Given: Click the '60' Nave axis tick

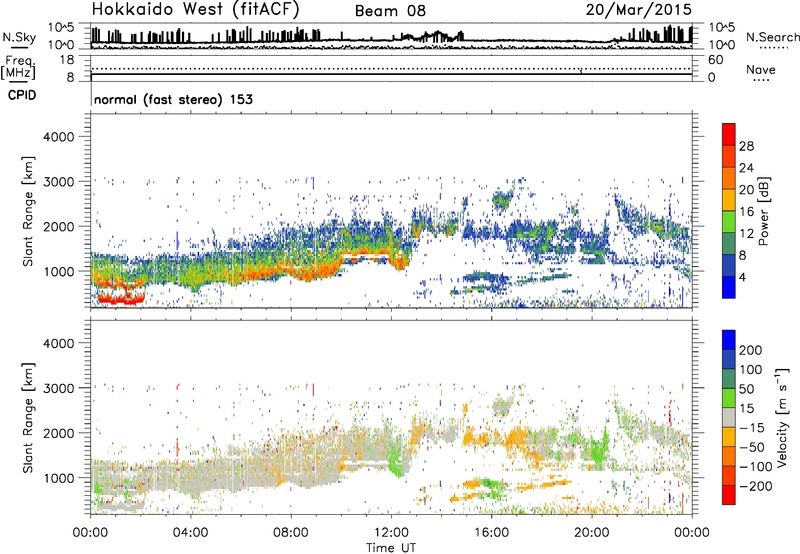Looking at the screenshot, I should tap(715, 60).
